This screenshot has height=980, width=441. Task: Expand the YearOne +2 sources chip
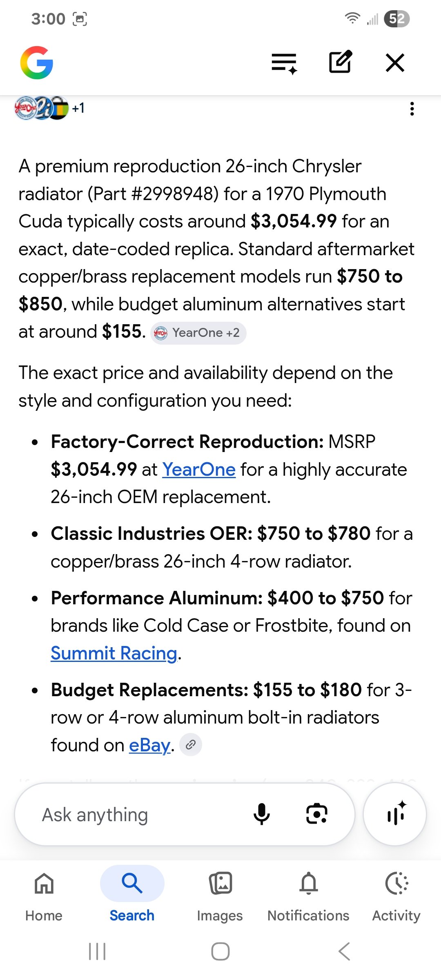[198, 333]
